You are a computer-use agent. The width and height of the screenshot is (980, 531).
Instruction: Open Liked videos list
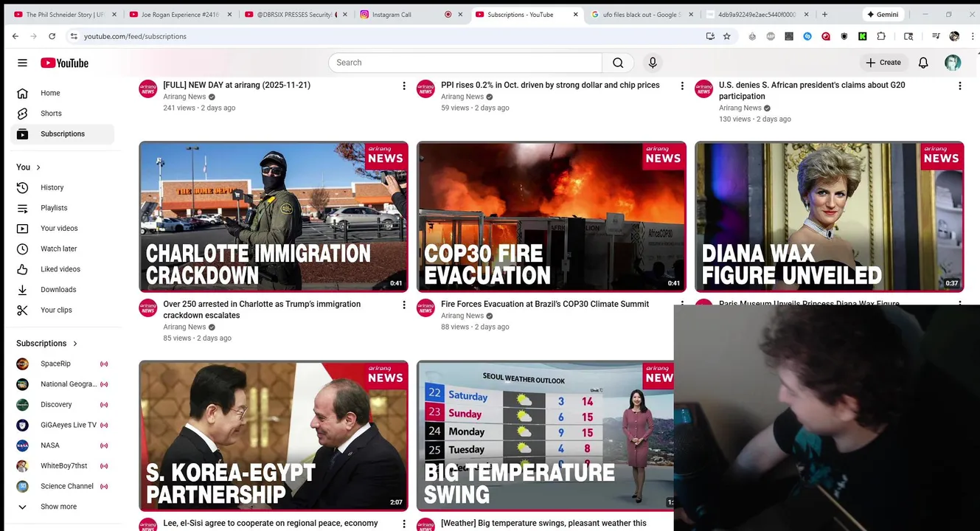coord(60,269)
